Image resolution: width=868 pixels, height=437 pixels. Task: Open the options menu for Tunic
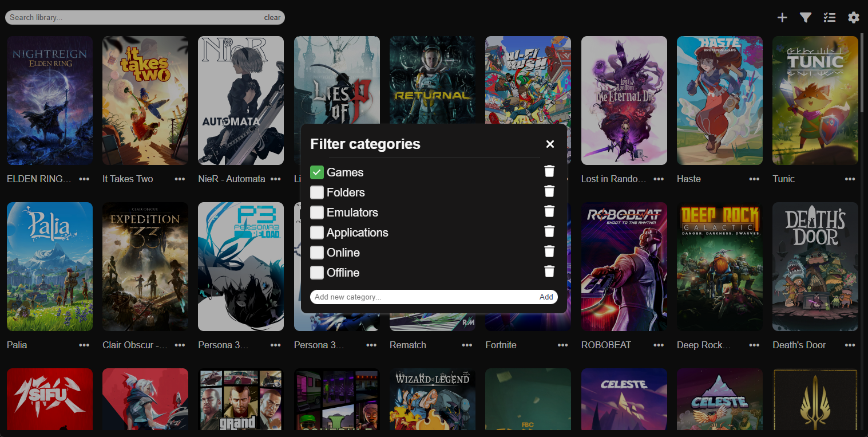850,179
